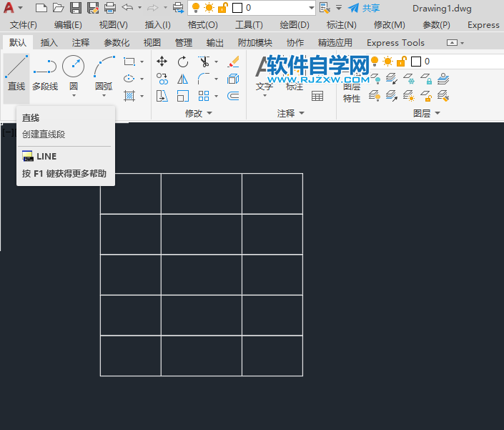Choose the ellipse draw tool
Viewport: 504px width, 430px height.
tap(129, 79)
